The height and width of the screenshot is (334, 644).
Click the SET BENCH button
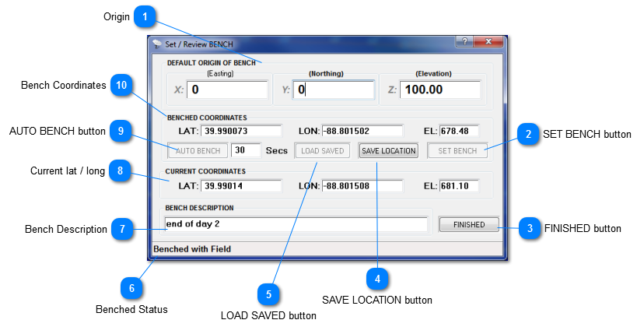click(457, 150)
